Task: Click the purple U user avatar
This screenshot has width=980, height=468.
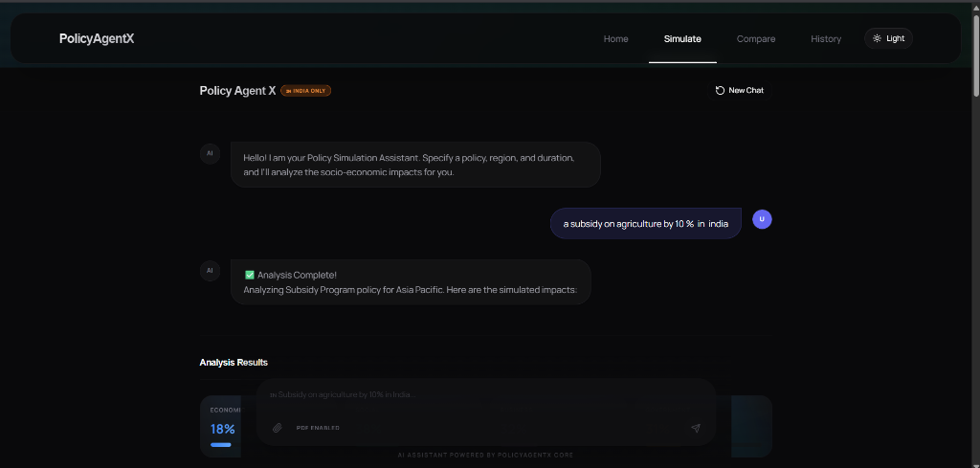Action: 762,219
